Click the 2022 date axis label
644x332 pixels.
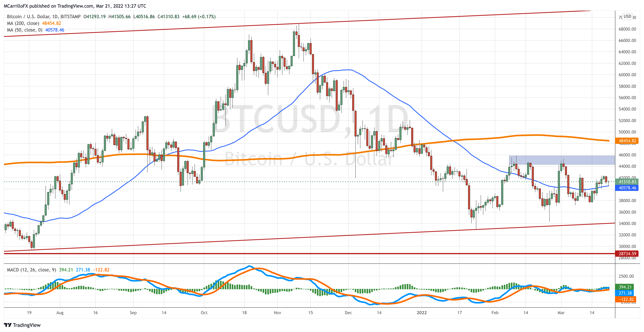(x=422, y=313)
